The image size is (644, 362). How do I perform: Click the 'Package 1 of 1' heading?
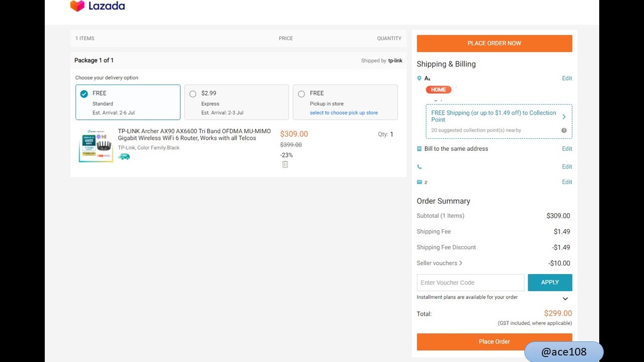tap(94, 60)
